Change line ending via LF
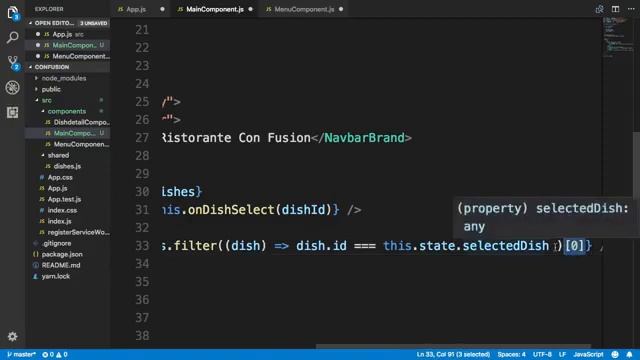The height and width of the screenshot is (360, 640). (562, 354)
